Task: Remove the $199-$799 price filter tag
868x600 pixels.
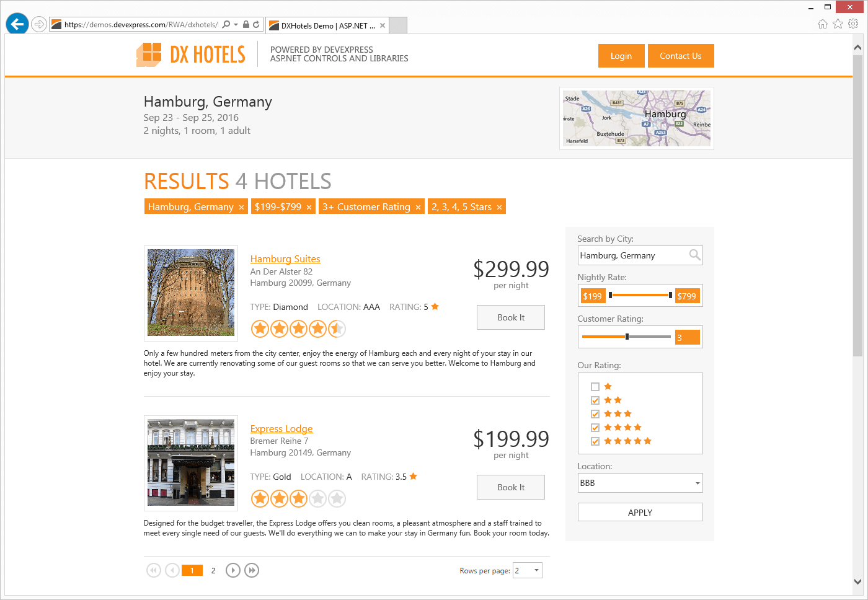Action: coord(309,207)
